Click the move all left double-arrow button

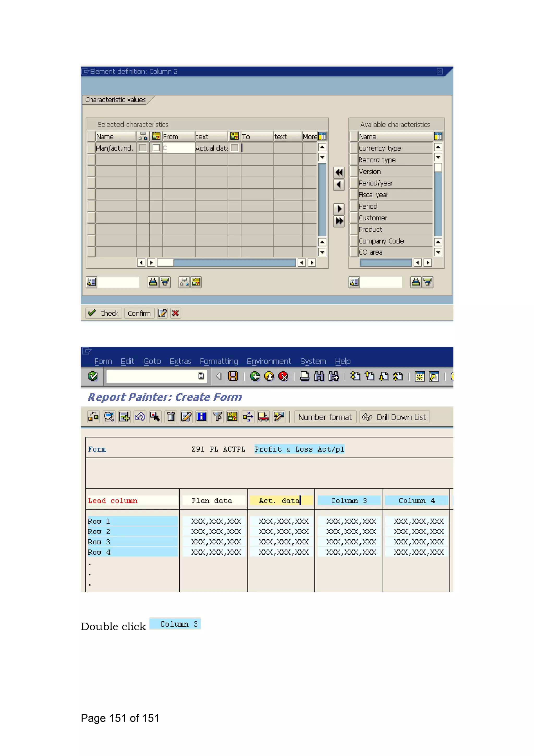click(338, 172)
